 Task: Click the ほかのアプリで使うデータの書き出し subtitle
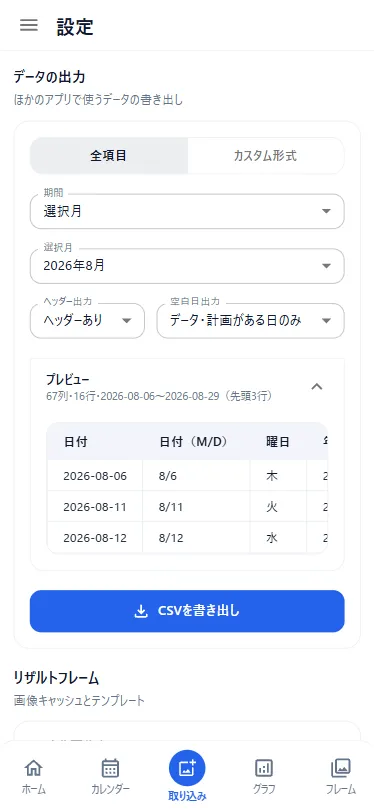click(x=98, y=100)
